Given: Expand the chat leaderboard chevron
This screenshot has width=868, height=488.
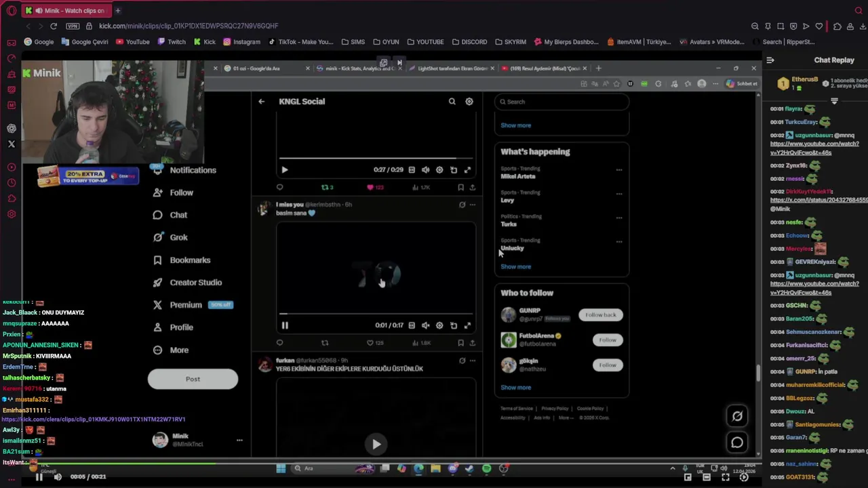Looking at the screenshot, I should 834,101.
